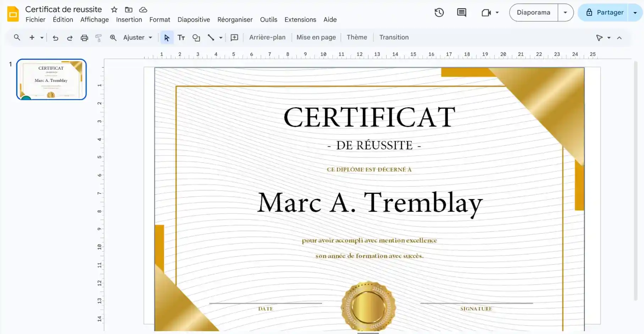
Task: Click text CE DIPLÔME EST DÉCERNÉ À
Action: 369,170
